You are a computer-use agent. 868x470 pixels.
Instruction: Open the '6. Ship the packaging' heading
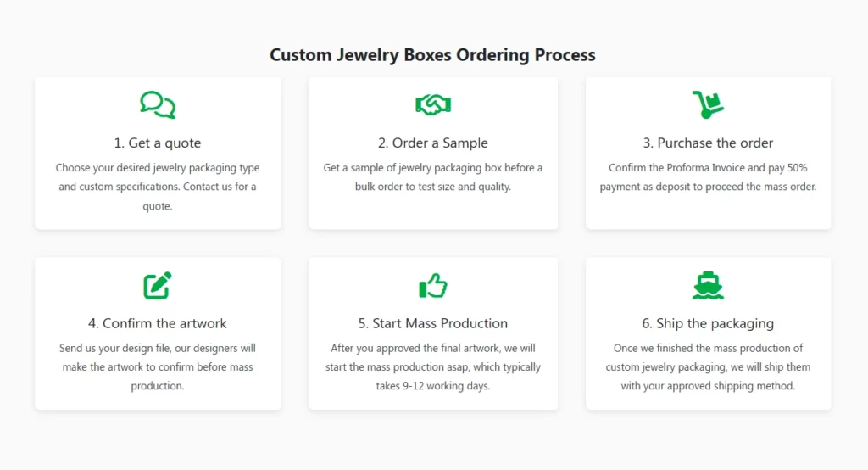pos(708,323)
